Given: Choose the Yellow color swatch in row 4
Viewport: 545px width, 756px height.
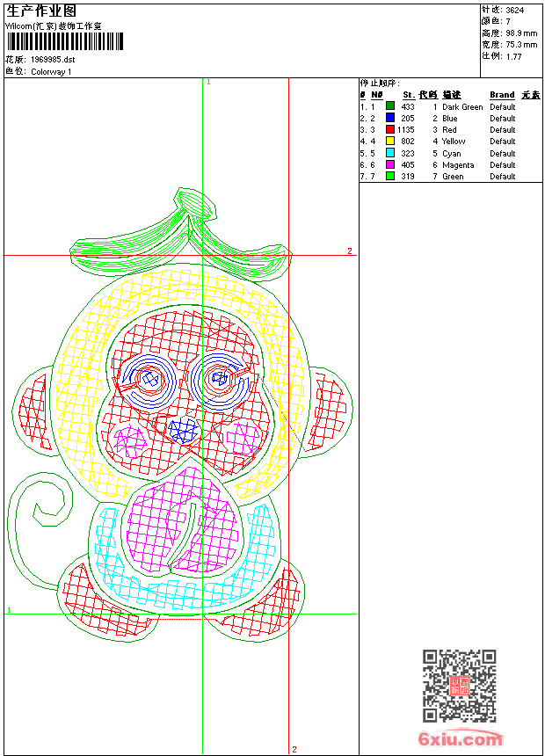Looking at the screenshot, I should pyautogui.click(x=390, y=141).
